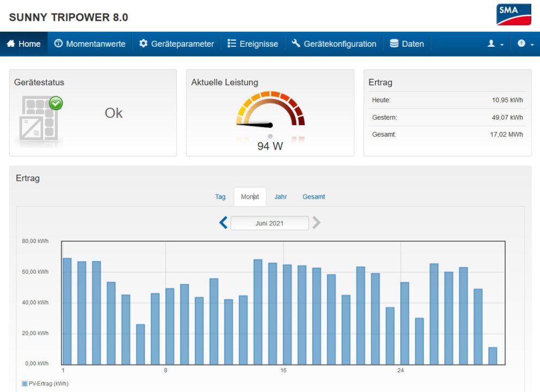The image size is (540, 392).
Task: Click the current power gauge dial
Action: point(271,108)
